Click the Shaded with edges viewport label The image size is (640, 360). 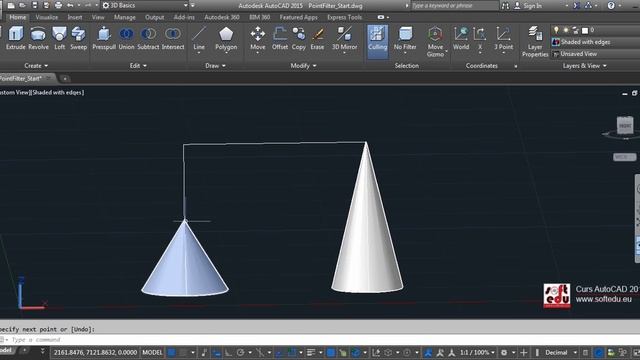(x=58, y=93)
